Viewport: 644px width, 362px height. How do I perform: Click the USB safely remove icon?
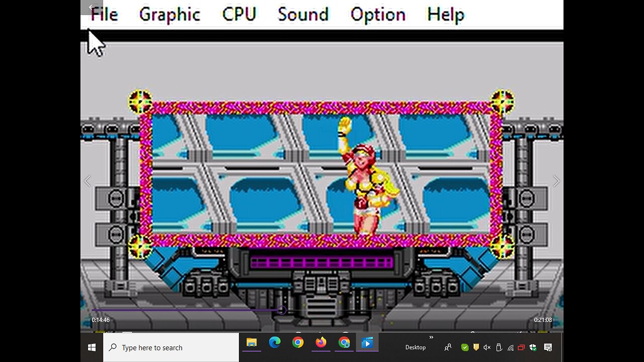pos(499,347)
